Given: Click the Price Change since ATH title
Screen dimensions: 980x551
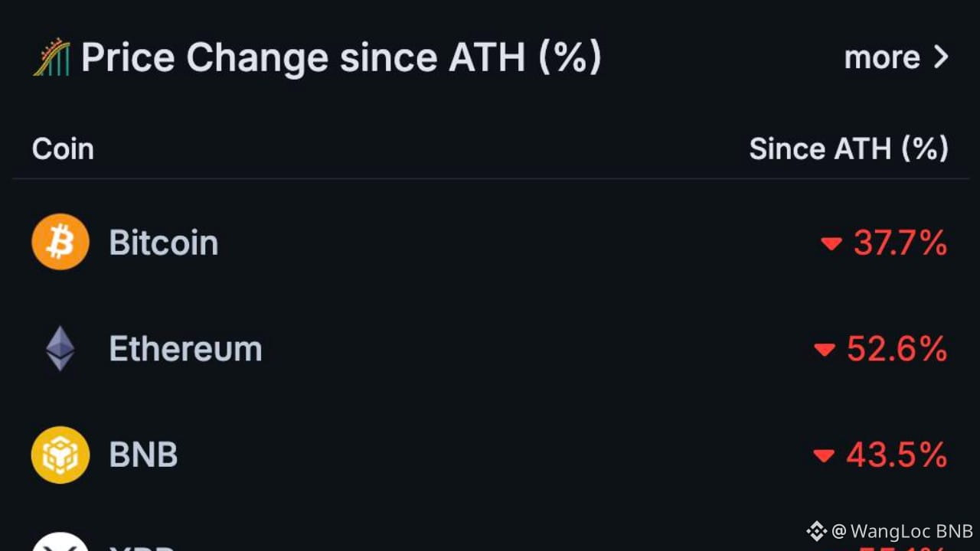Looking at the screenshot, I should tap(341, 58).
